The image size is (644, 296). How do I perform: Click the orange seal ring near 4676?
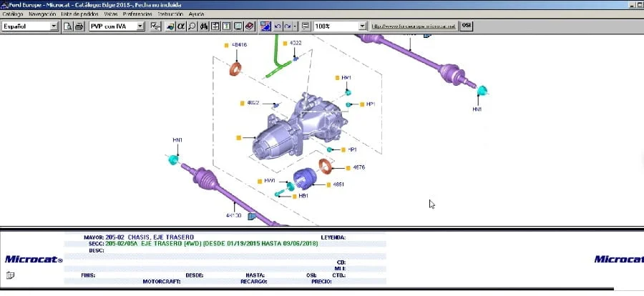click(x=326, y=166)
